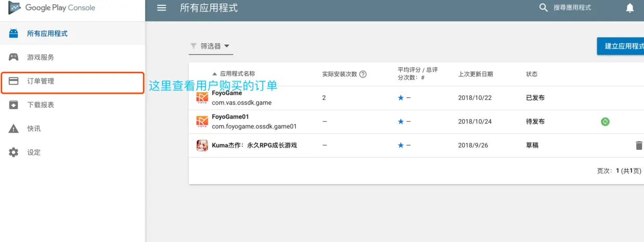This screenshot has height=242, width=644.
Task: Click the 所有应用程式 page title
Action: click(209, 8)
